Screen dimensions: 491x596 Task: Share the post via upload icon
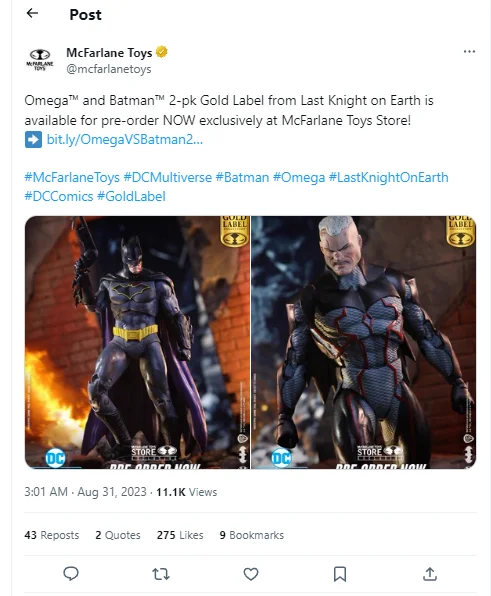click(430, 574)
